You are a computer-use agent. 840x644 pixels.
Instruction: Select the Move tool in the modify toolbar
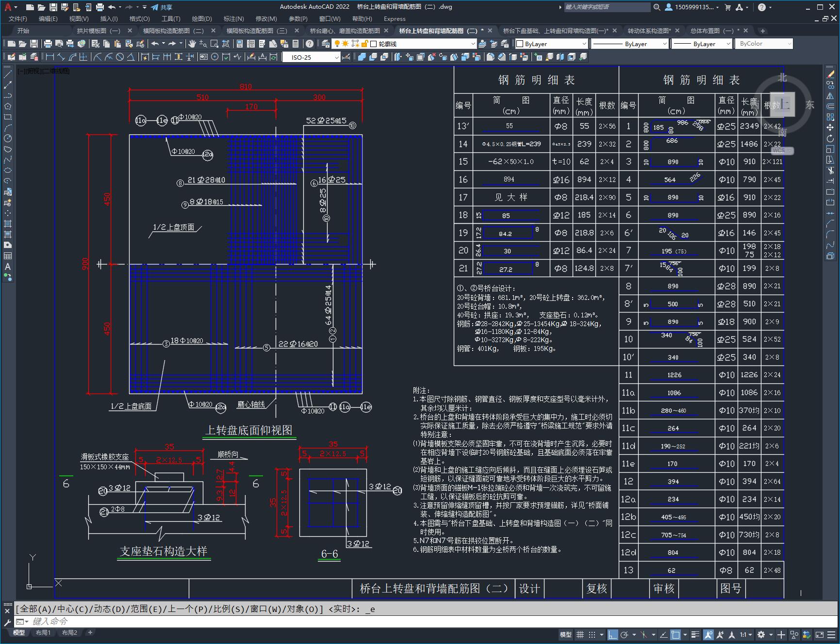coord(830,128)
